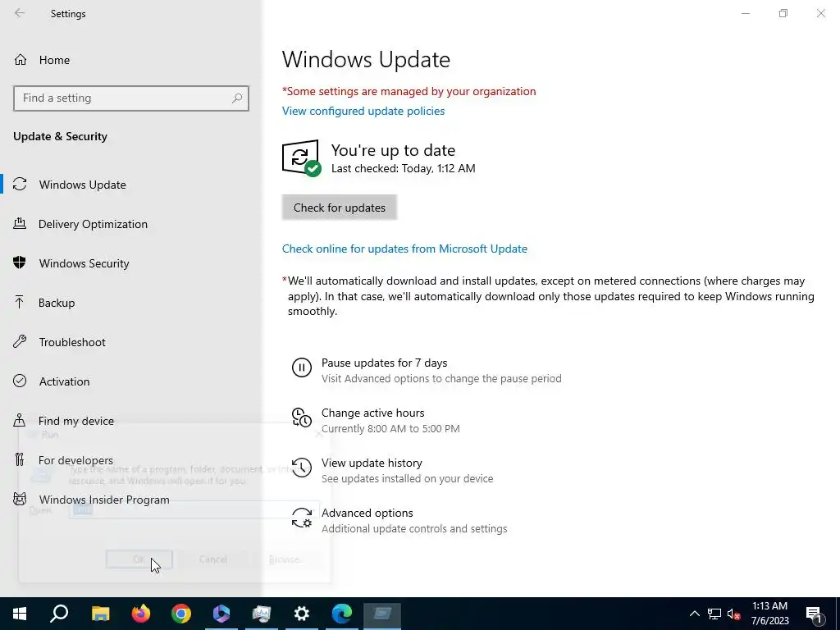Open the Windows Start menu
Image resolution: width=840 pixels, height=630 pixels.
[20, 614]
